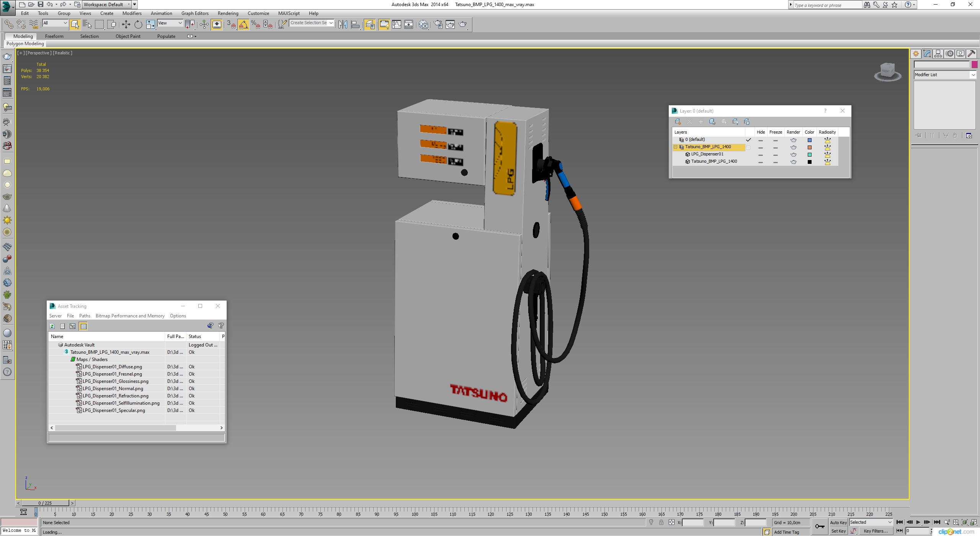The height and width of the screenshot is (536, 980).
Task: Change the teal LPG_Dispenser01 color swatch
Action: click(x=809, y=155)
